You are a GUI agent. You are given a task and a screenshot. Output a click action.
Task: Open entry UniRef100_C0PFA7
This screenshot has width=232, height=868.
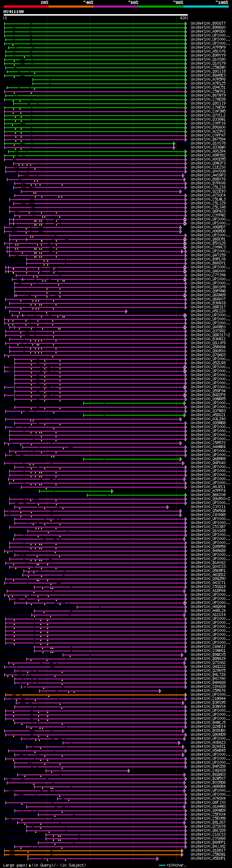(x=208, y=135)
